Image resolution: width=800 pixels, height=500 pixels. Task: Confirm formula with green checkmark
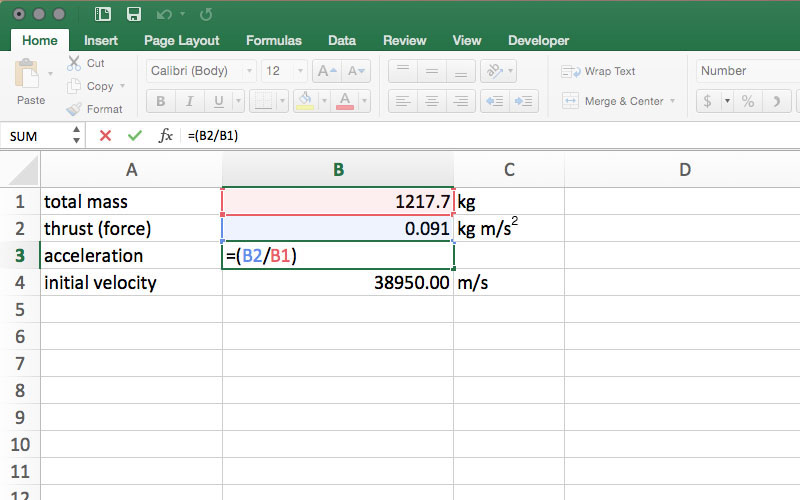[134, 135]
